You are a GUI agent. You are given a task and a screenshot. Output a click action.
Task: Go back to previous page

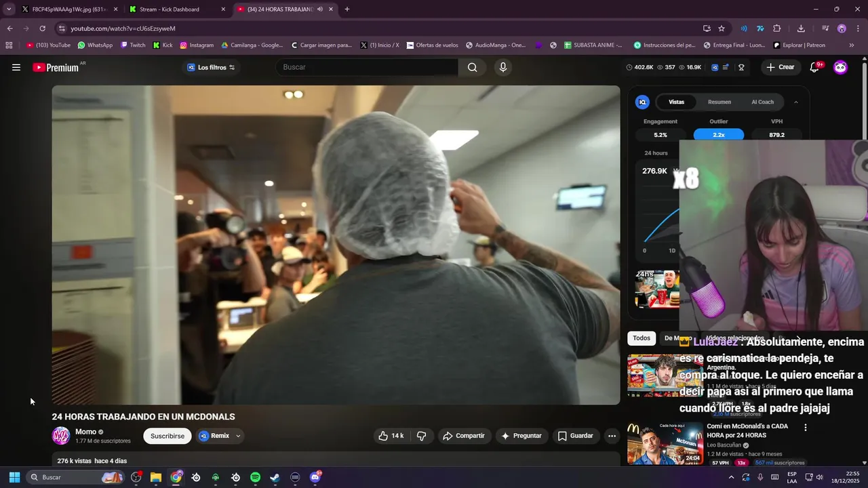(9, 28)
